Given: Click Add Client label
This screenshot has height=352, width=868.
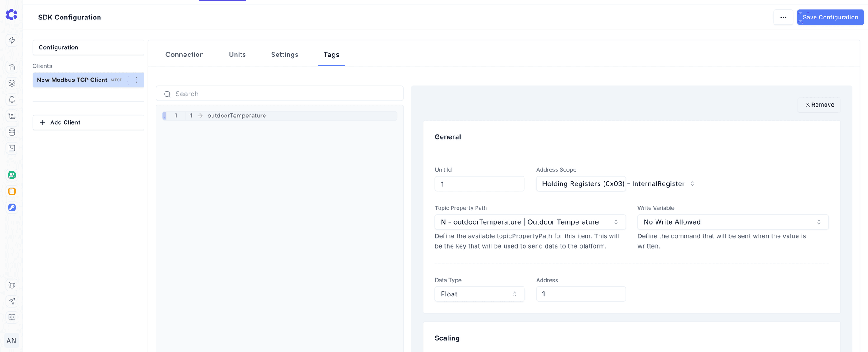Looking at the screenshot, I should point(65,122).
